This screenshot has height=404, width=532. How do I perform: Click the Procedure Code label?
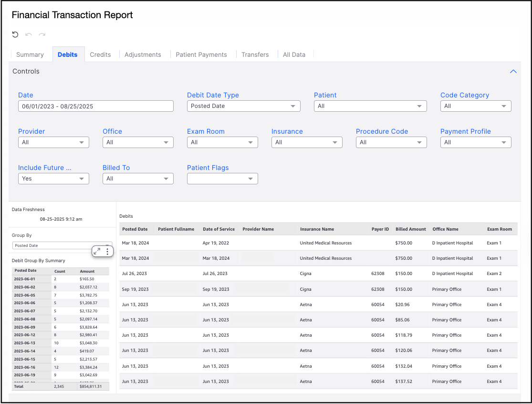[382, 131]
